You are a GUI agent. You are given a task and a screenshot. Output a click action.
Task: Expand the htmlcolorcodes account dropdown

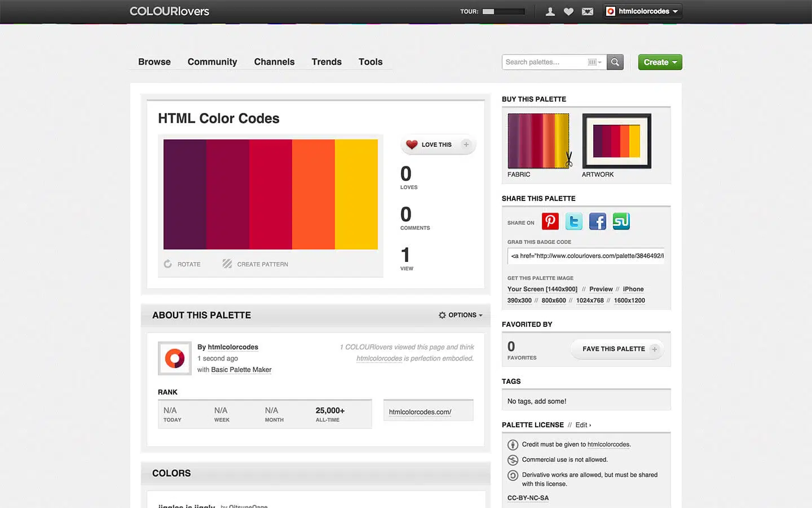643,11
